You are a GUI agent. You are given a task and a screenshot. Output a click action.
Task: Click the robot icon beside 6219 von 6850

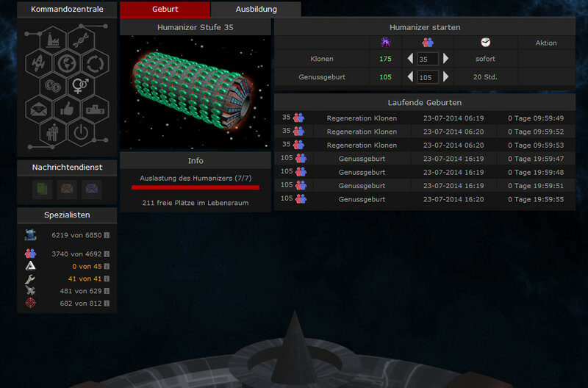(x=30, y=235)
